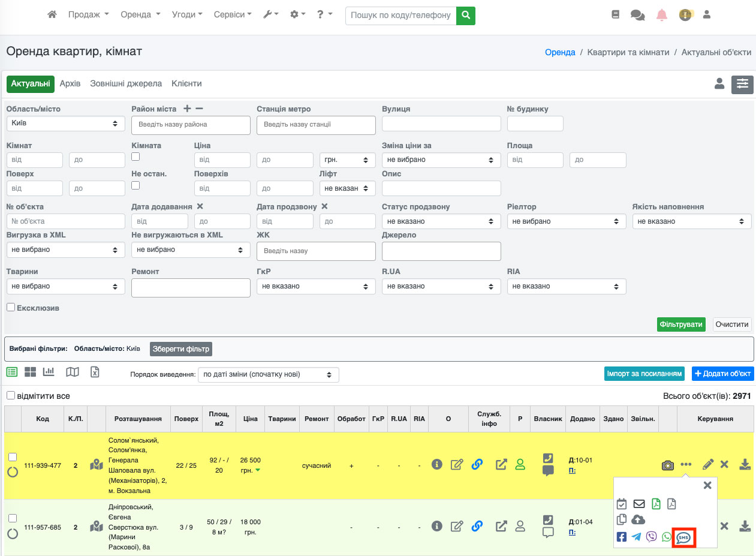Switch to map view icon above table
The height and width of the screenshot is (556, 756).
pyautogui.click(x=73, y=372)
